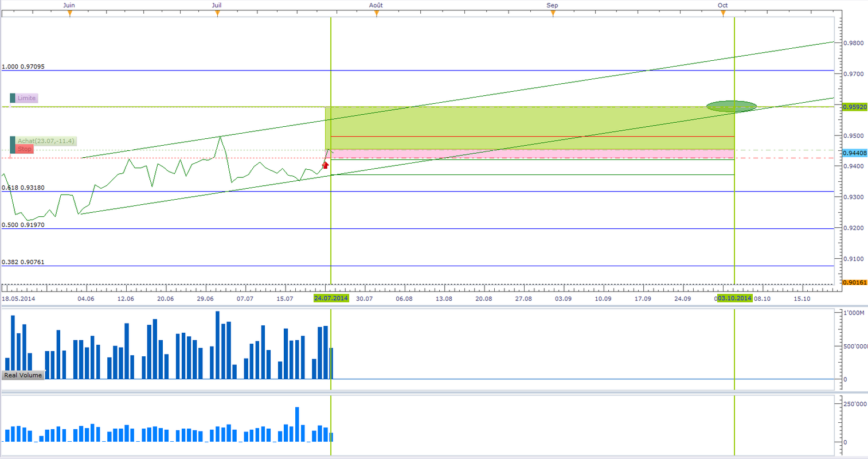
Task: Click the 0.90161 orange price tag
Action: click(x=855, y=282)
